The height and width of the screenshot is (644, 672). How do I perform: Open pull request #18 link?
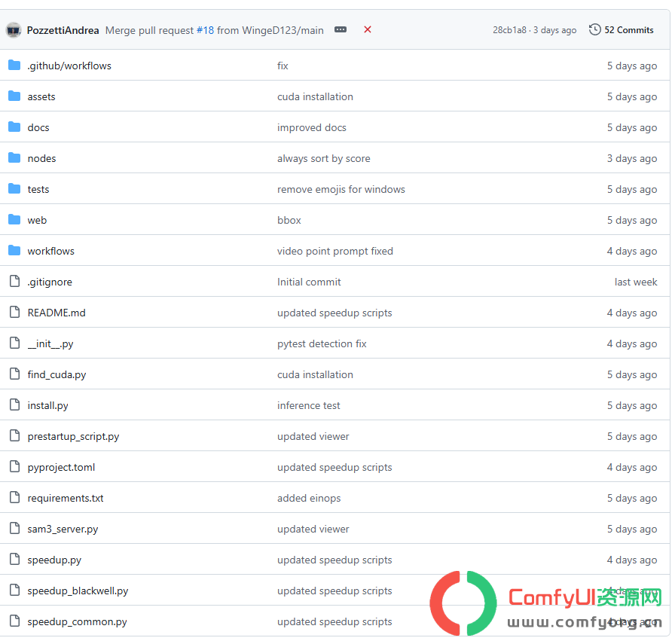pyautogui.click(x=205, y=30)
